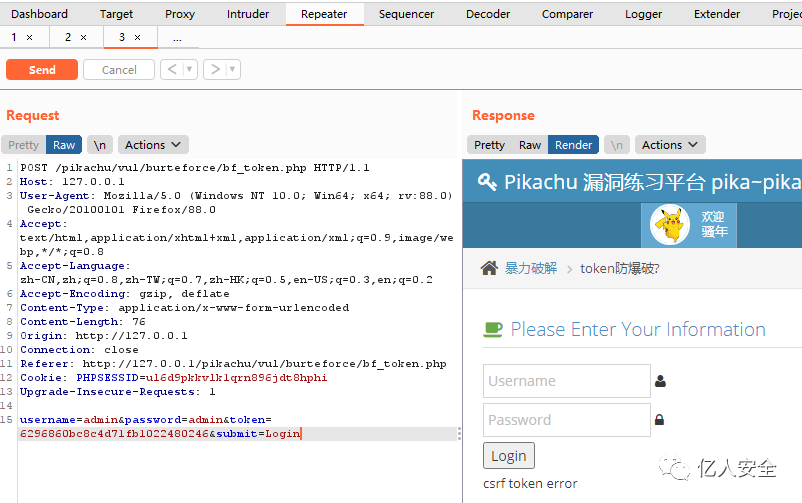Select Repeater sub-tab 2
This screenshot has width=802, height=503.
pyautogui.click(x=68, y=37)
